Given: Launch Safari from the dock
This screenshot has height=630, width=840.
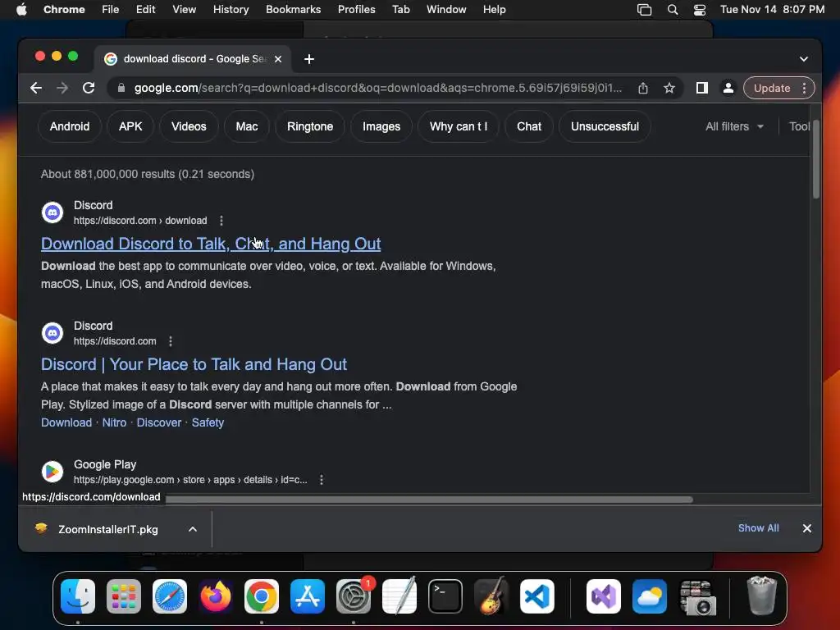Looking at the screenshot, I should [170, 596].
